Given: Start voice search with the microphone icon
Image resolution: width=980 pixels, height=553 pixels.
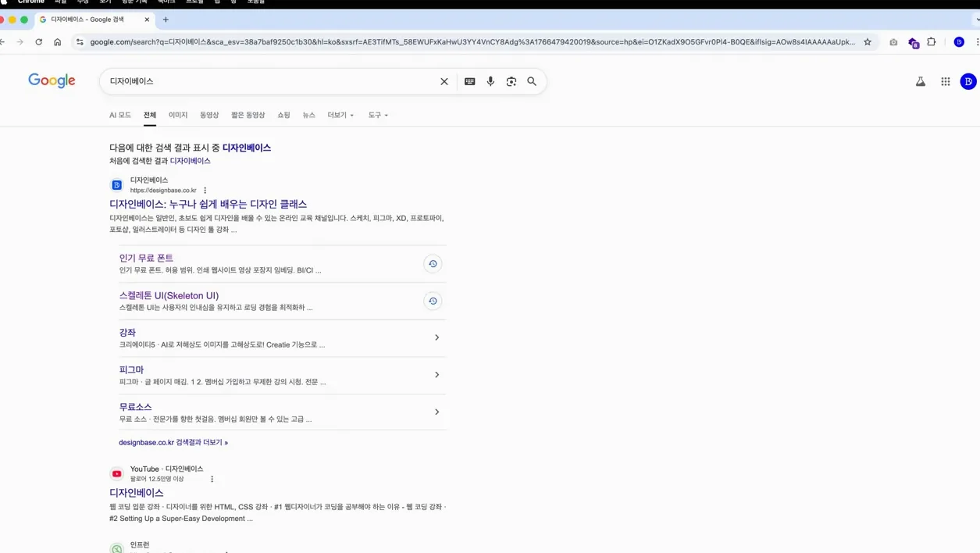Looking at the screenshot, I should click(490, 81).
